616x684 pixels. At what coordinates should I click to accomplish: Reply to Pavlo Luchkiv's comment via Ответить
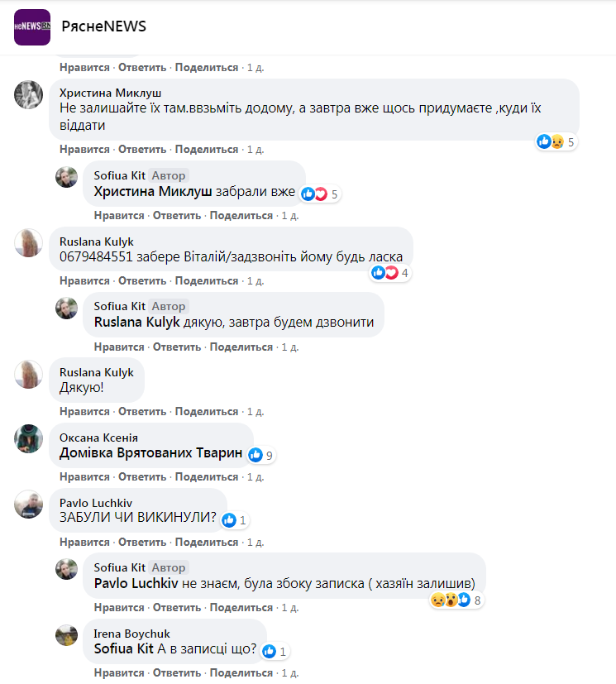[142, 543]
